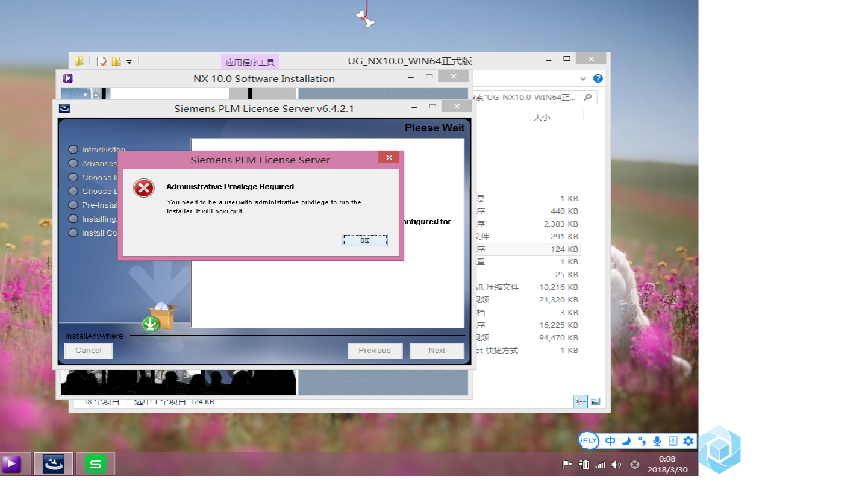Image resolution: width=868 pixels, height=482 pixels.
Task: Select the file row sized 2,383 KB
Action: 528,224
